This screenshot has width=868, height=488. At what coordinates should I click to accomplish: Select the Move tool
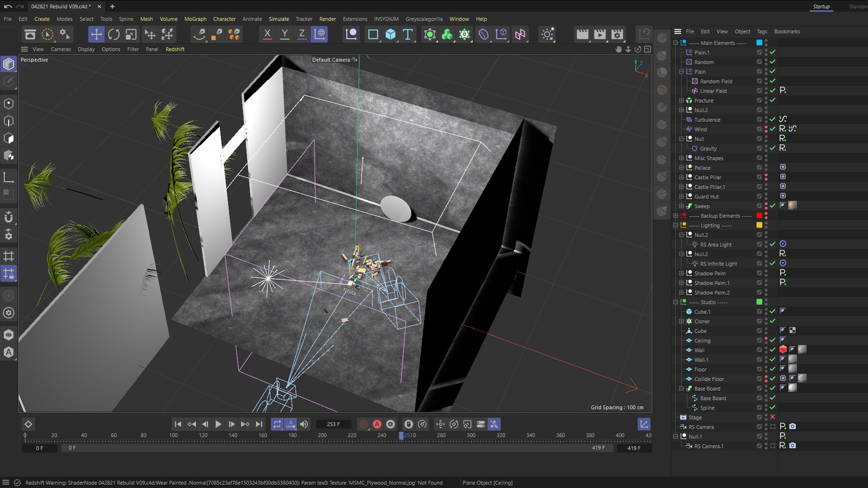pyautogui.click(x=96, y=34)
